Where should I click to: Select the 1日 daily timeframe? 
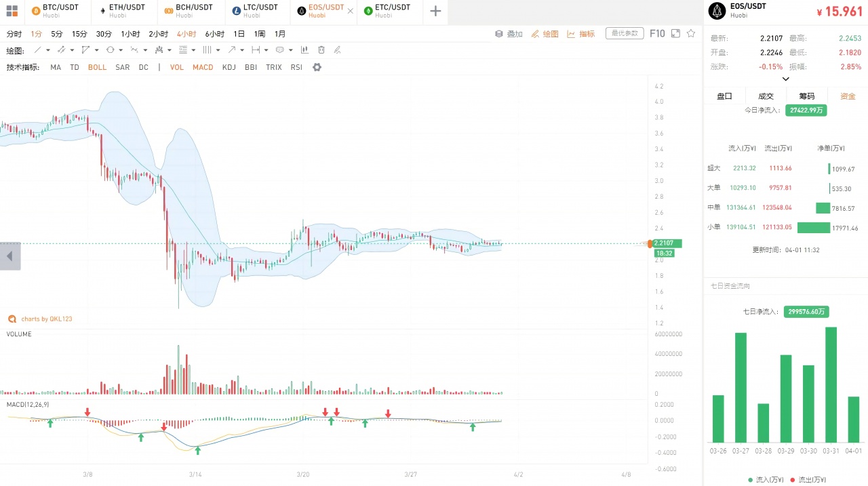tap(239, 34)
